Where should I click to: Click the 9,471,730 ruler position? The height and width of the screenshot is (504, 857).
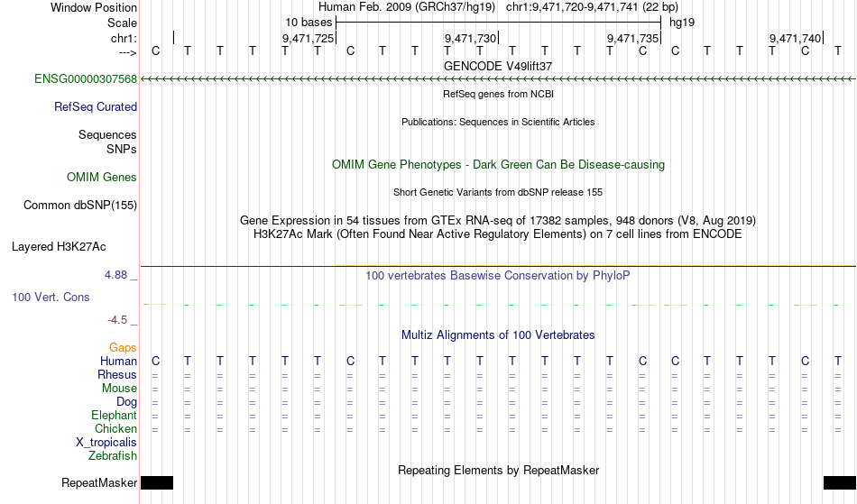470,38
